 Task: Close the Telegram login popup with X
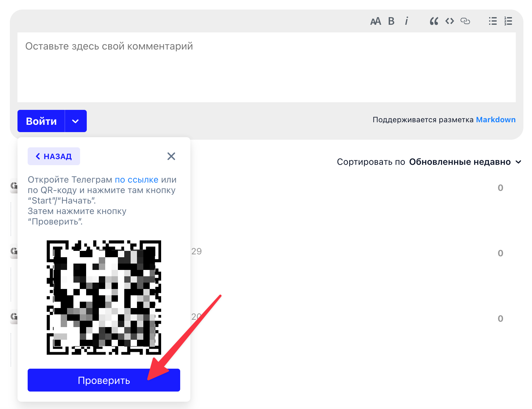pos(171,156)
